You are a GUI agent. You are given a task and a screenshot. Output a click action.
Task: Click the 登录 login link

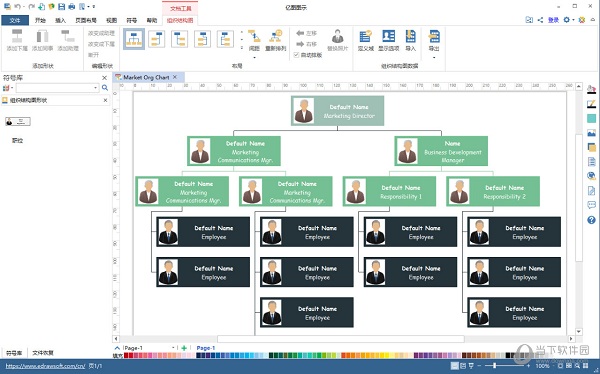click(x=553, y=20)
